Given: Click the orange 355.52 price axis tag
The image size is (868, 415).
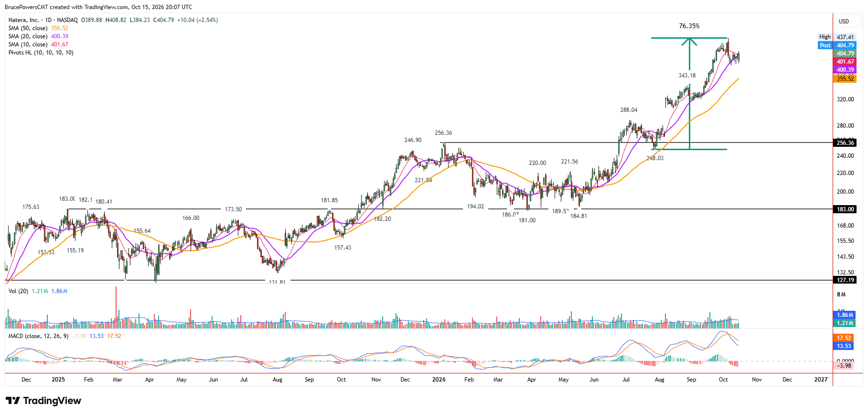Looking at the screenshot, I should (845, 79).
